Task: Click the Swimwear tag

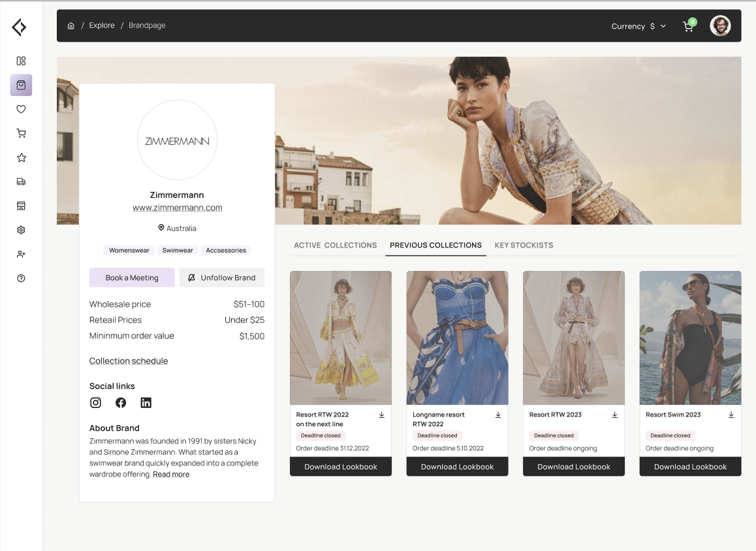Action: click(178, 250)
